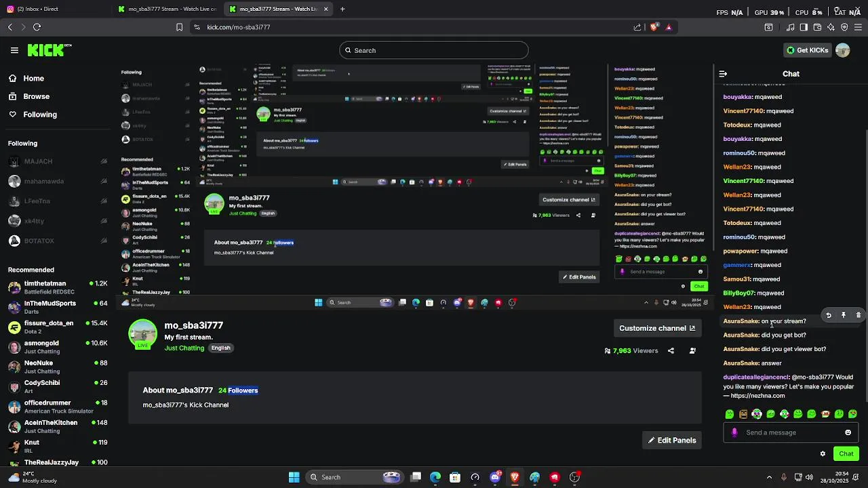
Task: Click the green Chat send button
Action: pos(846,453)
